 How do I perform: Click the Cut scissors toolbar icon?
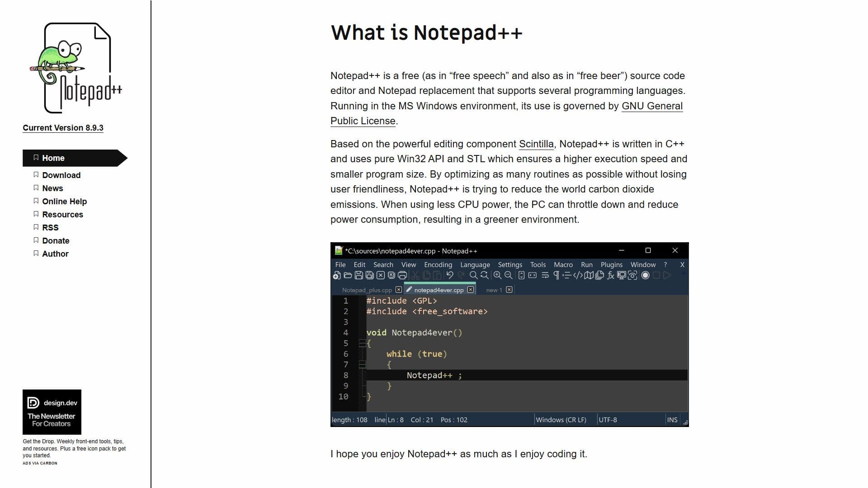(x=415, y=275)
